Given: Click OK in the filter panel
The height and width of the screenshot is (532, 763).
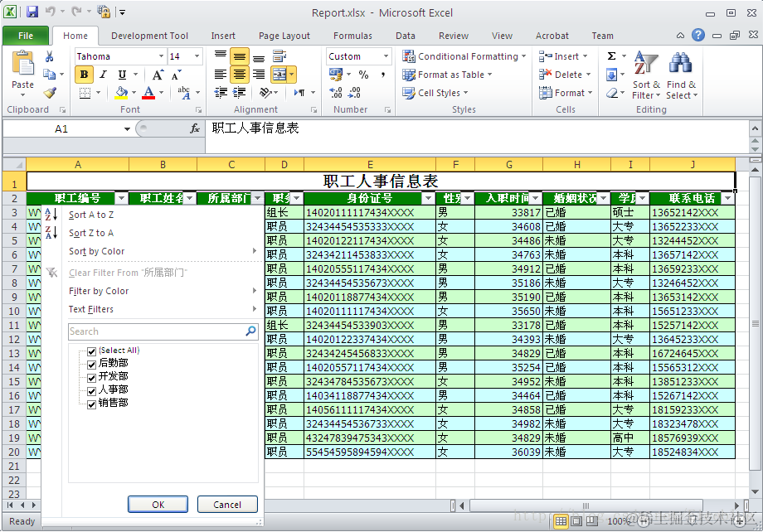Looking at the screenshot, I should [x=158, y=505].
